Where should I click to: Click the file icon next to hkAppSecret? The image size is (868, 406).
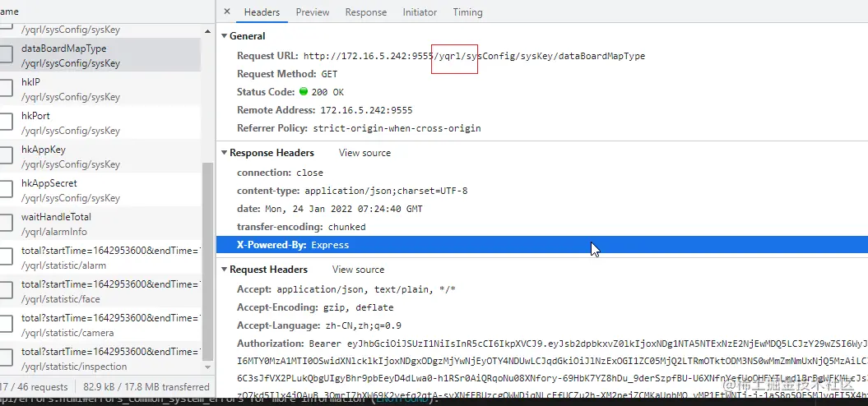(6, 189)
